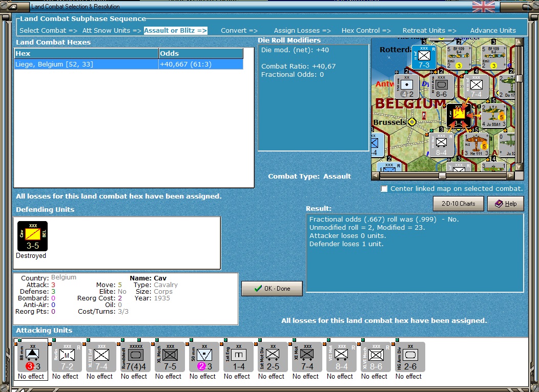Click the burning Liege combat hex on map

[x=459, y=116]
